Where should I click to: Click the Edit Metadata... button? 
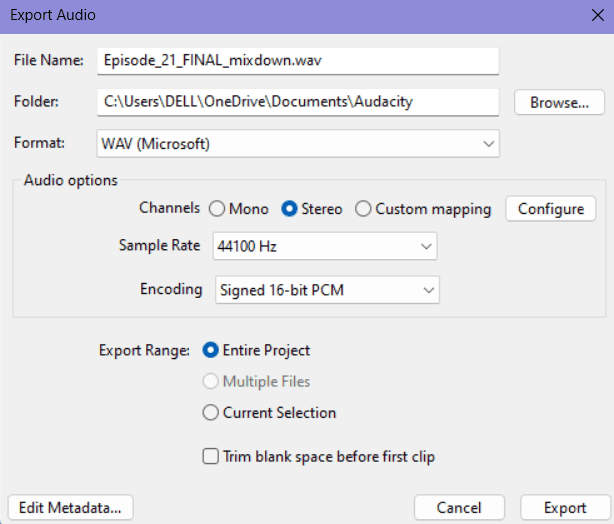[70, 508]
